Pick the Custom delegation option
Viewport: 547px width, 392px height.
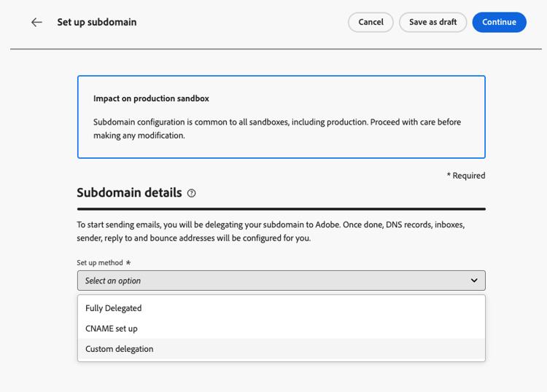point(120,349)
